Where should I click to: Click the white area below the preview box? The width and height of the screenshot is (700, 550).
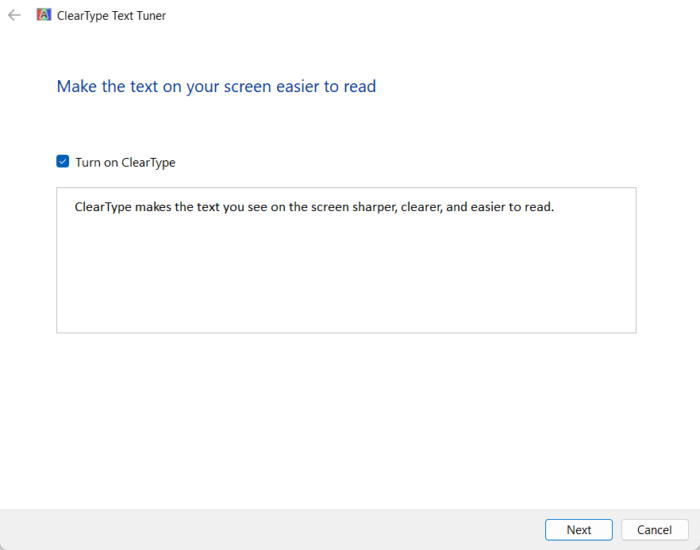pos(346,420)
